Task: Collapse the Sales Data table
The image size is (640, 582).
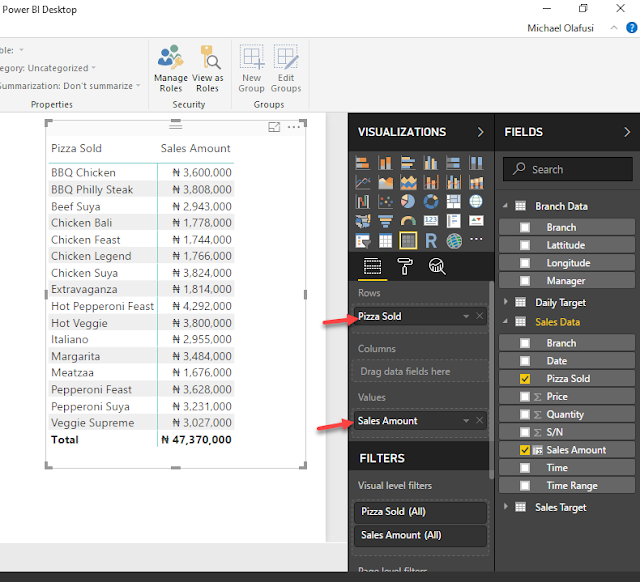Action: click(x=505, y=322)
